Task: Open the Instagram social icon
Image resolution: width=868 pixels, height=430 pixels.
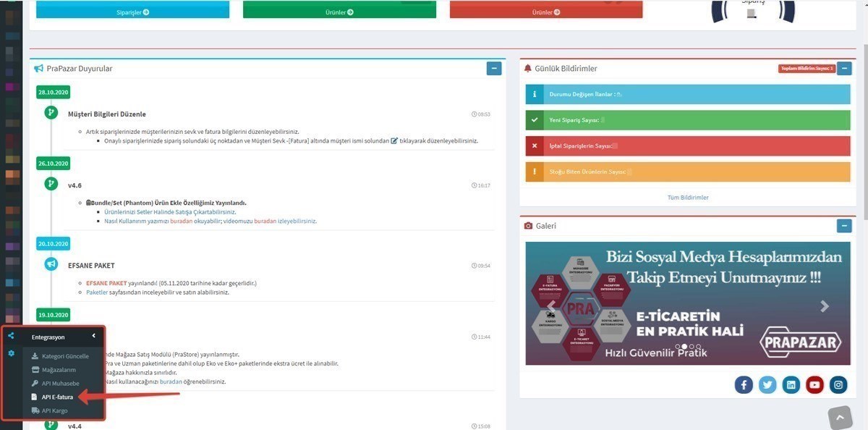Action: tap(838, 384)
